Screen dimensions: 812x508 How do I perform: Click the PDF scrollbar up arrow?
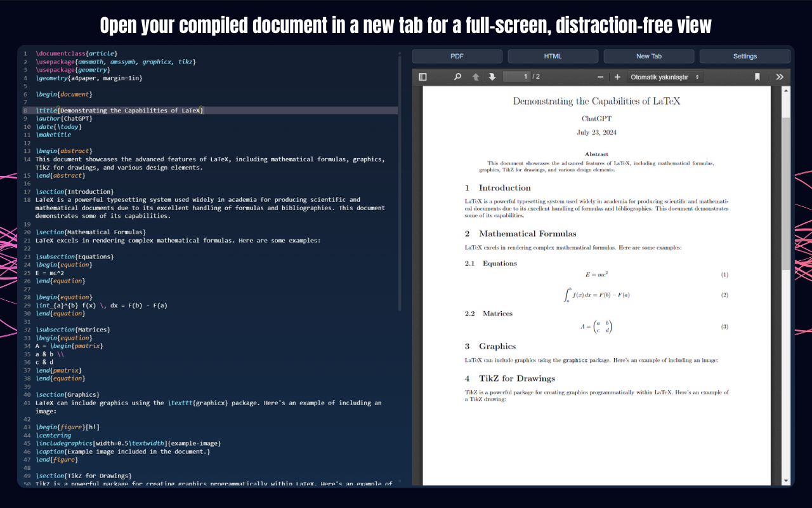[786, 91]
